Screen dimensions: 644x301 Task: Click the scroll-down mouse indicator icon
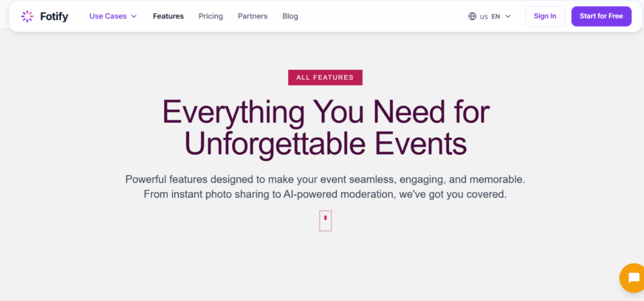(325, 220)
